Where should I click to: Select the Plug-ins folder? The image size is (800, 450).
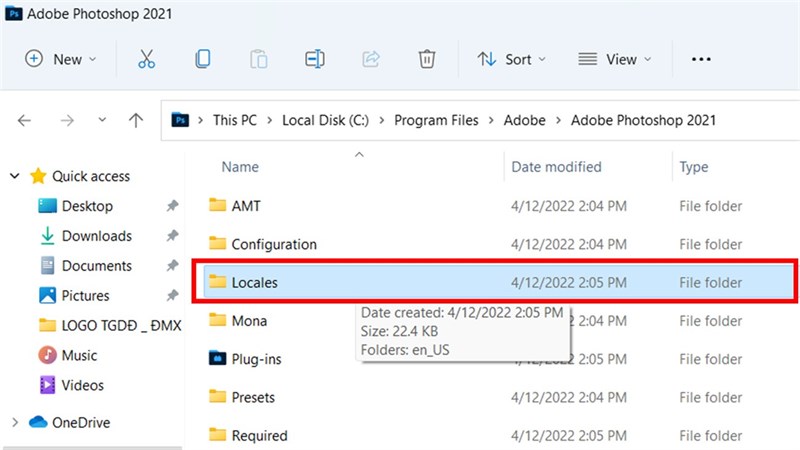[256, 359]
